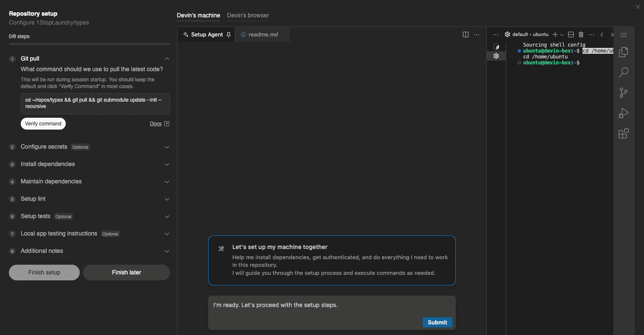Viewport: 644px width, 335px height.
Task: Click the split editor icon
Action: (466, 35)
